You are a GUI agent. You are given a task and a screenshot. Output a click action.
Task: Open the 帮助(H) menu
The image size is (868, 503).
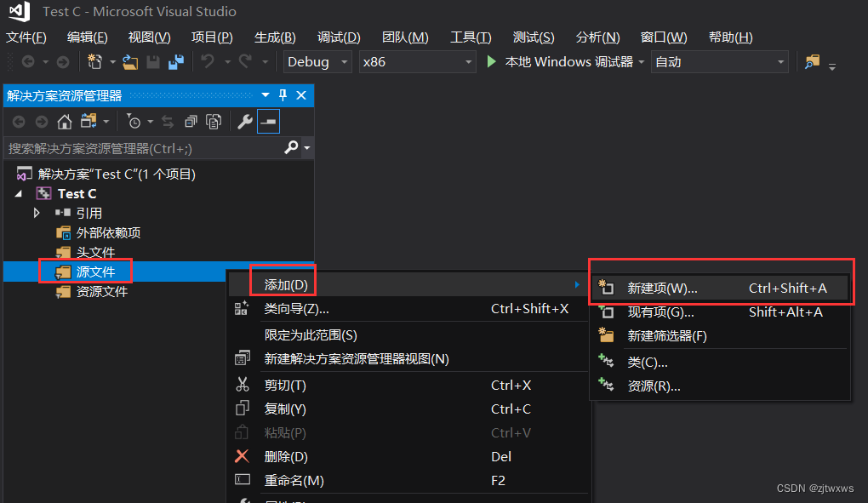click(731, 37)
